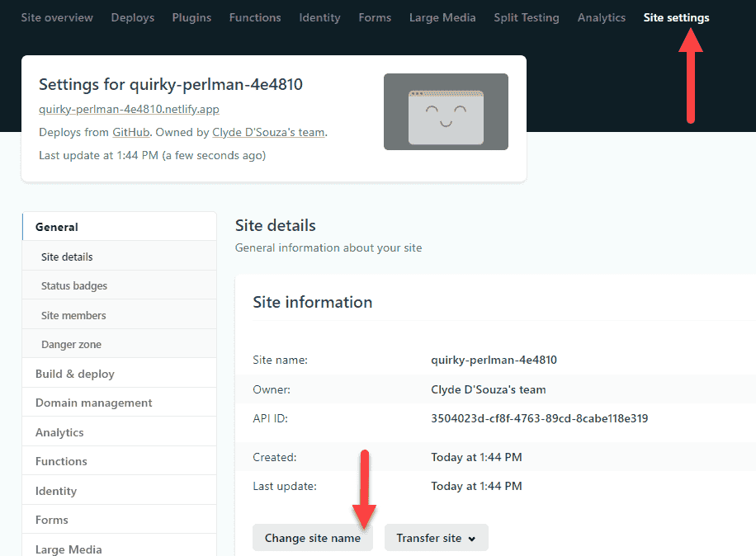This screenshot has height=556, width=756.
Task: Open Identity in the settings sidebar
Action: click(119, 491)
